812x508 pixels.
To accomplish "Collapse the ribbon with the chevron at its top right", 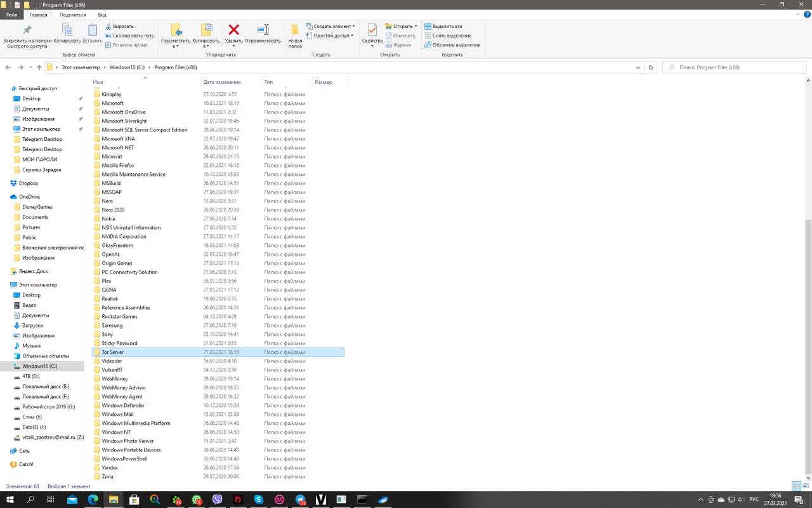I will pos(798,15).
